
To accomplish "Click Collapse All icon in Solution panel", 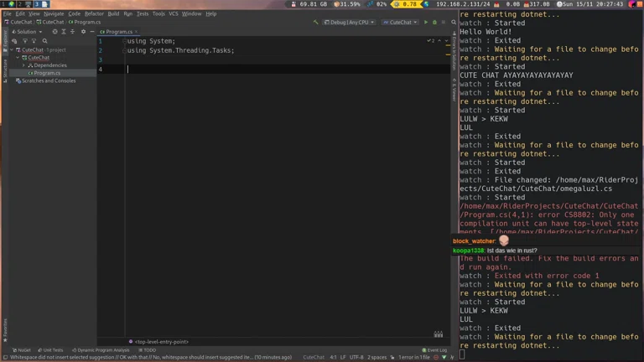I will (72, 32).
